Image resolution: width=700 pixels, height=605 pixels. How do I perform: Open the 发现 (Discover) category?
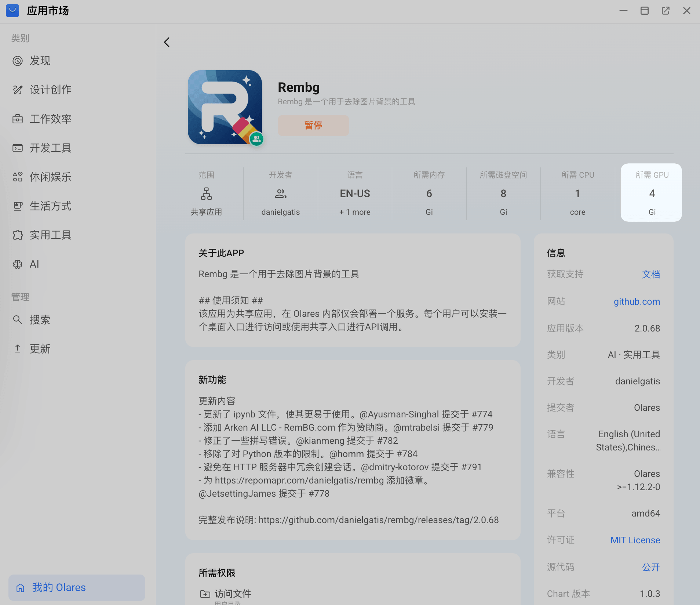point(40,61)
